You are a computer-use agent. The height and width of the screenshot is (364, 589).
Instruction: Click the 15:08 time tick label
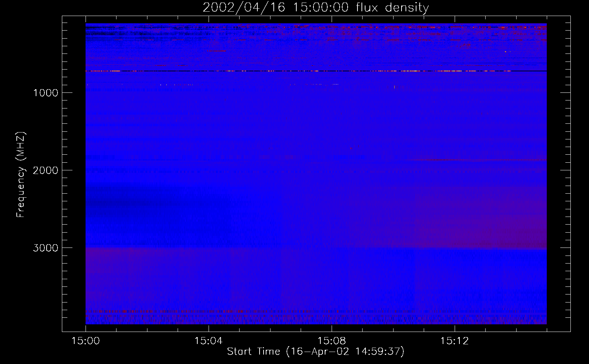[x=331, y=341]
